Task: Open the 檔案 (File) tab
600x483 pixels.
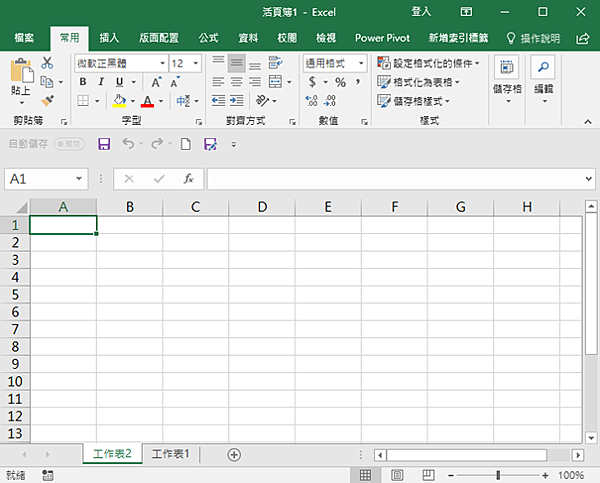Action: [24, 38]
